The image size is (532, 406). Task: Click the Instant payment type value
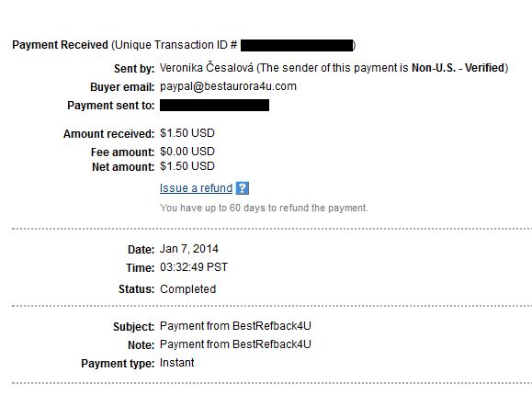pos(176,363)
